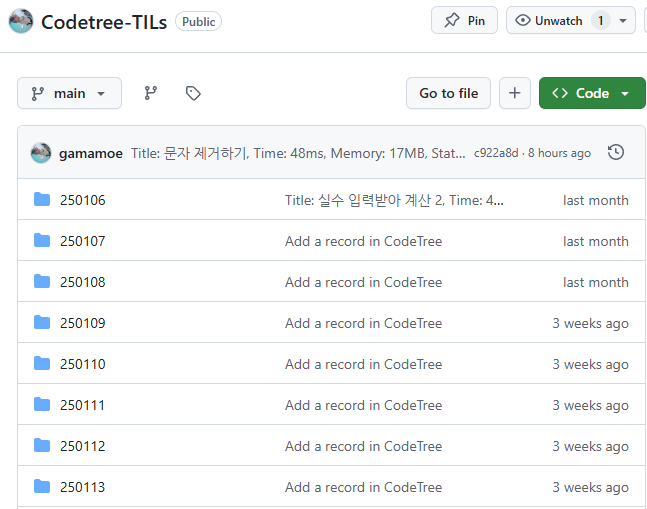The image size is (647, 509).
Task: Open folder 250110
Action: (83, 364)
